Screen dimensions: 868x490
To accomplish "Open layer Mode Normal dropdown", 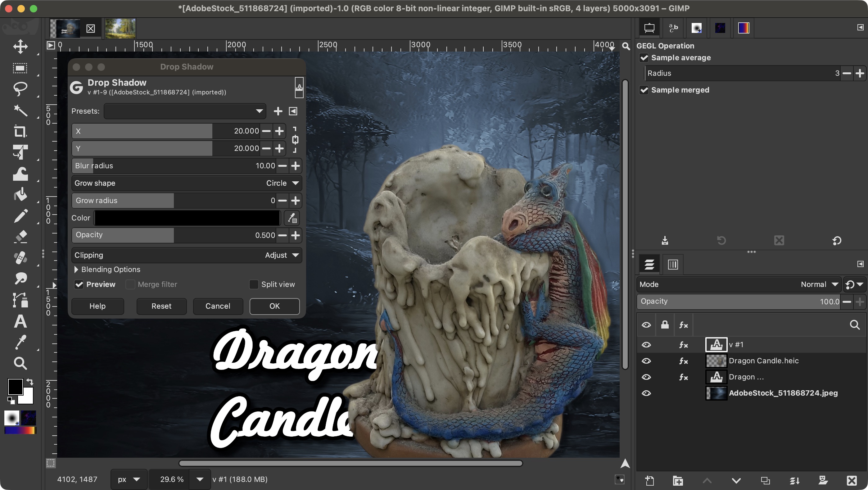I will click(738, 284).
